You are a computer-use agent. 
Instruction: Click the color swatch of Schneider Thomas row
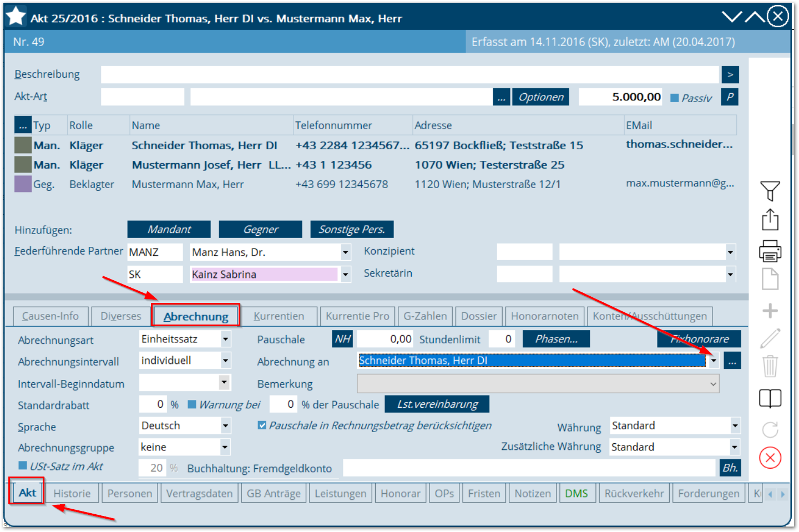(23, 145)
